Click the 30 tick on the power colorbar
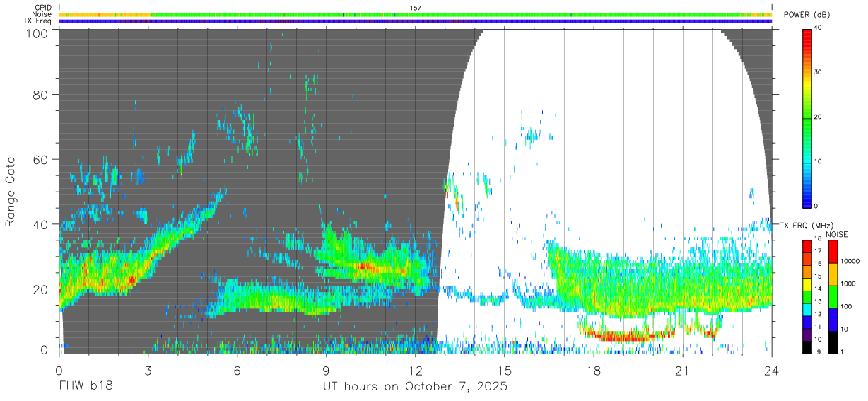 pos(819,72)
